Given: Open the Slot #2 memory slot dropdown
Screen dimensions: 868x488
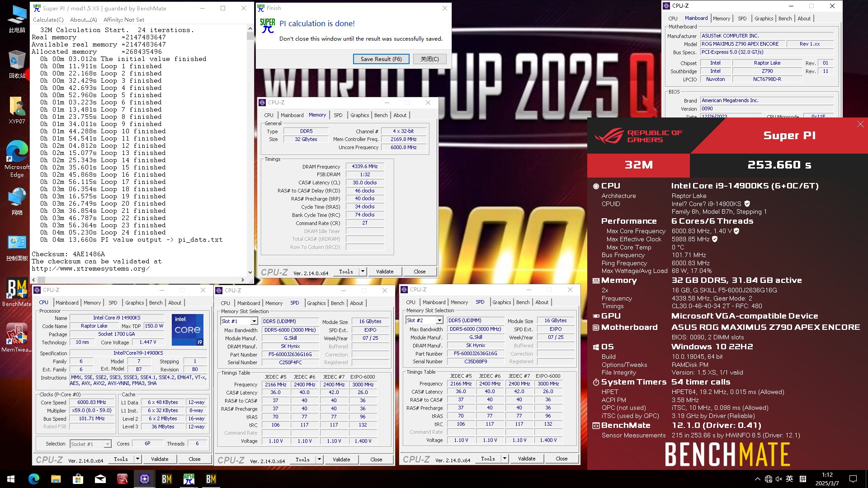Looking at the screenshot, I should coord(439,320).
